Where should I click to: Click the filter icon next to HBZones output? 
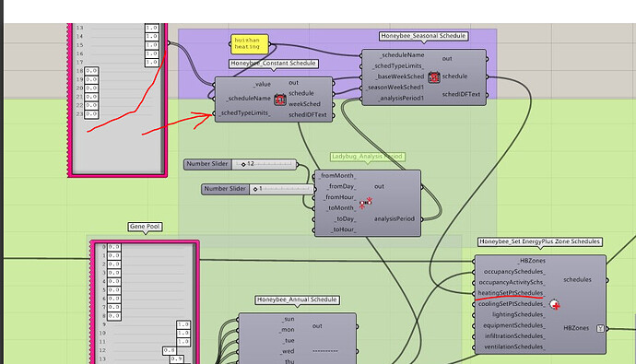[600, 328]
